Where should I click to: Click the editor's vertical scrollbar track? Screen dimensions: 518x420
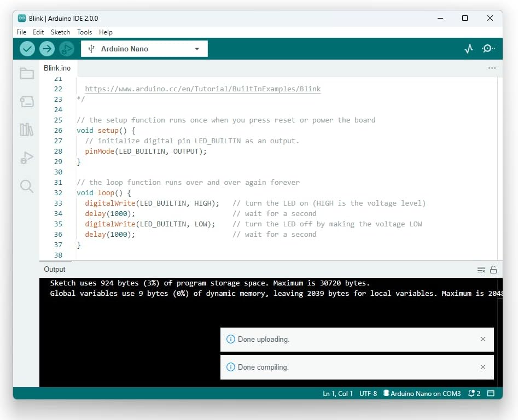500,168
